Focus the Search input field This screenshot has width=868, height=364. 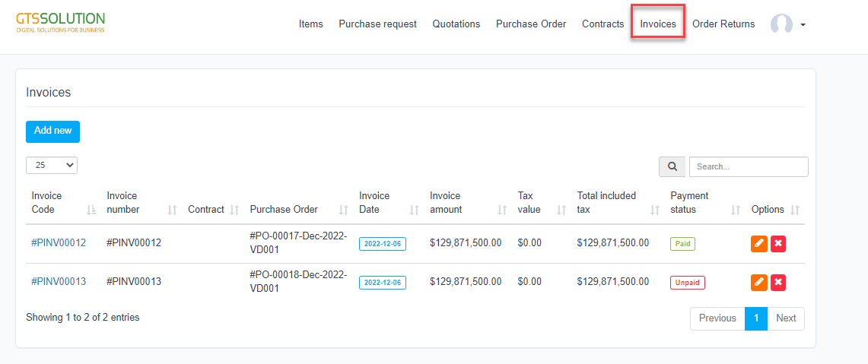(x=748, y=166)
